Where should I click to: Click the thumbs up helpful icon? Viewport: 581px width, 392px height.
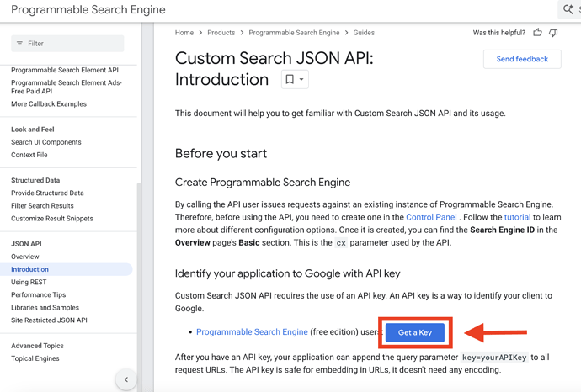[537, 33]
